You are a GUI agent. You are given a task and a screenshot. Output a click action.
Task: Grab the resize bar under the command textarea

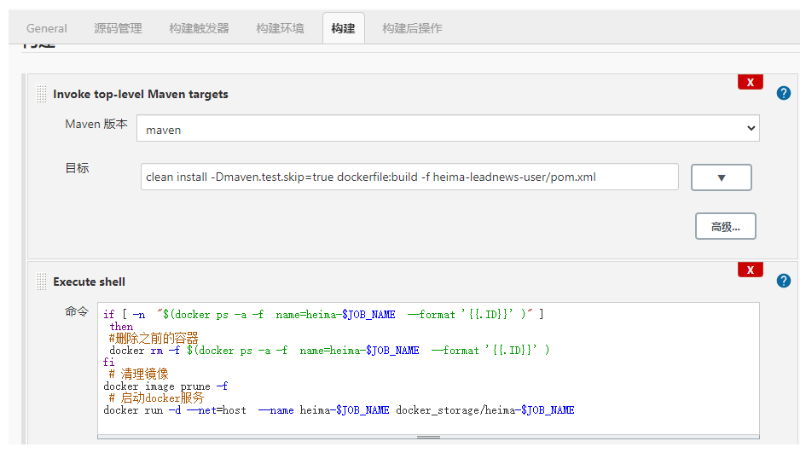pos(428,437)
